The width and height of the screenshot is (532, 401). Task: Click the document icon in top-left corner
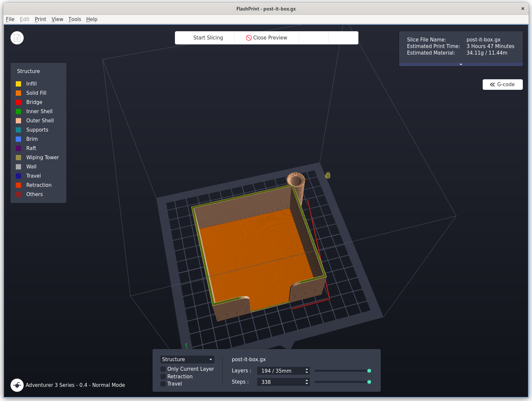17,38
